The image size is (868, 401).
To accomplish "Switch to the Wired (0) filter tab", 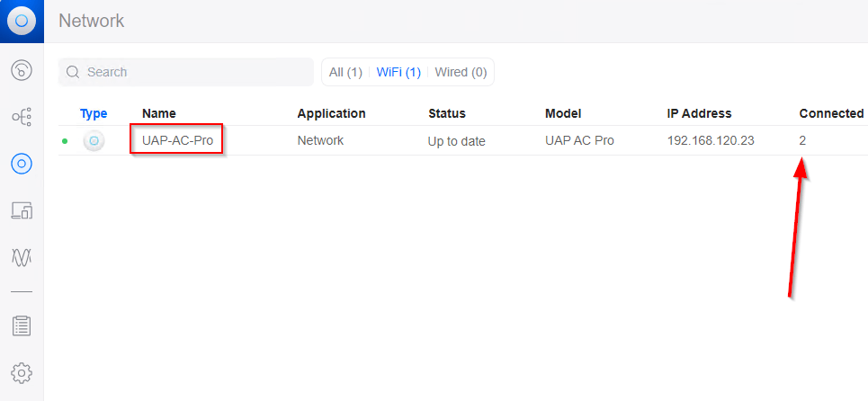I will click(x=461, y=72).
